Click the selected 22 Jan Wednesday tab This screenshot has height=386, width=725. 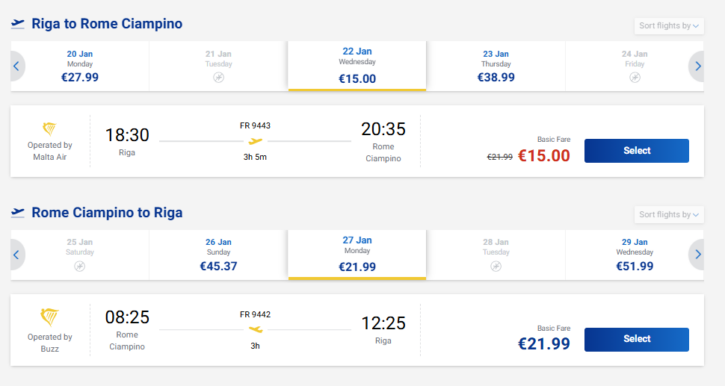[357, 66]
